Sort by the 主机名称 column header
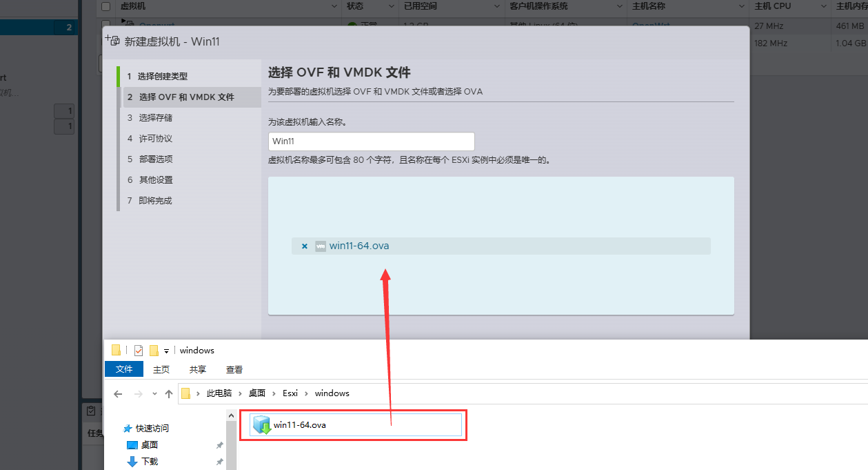This screenshot has height=470, width=868. (x=649, y=6)
